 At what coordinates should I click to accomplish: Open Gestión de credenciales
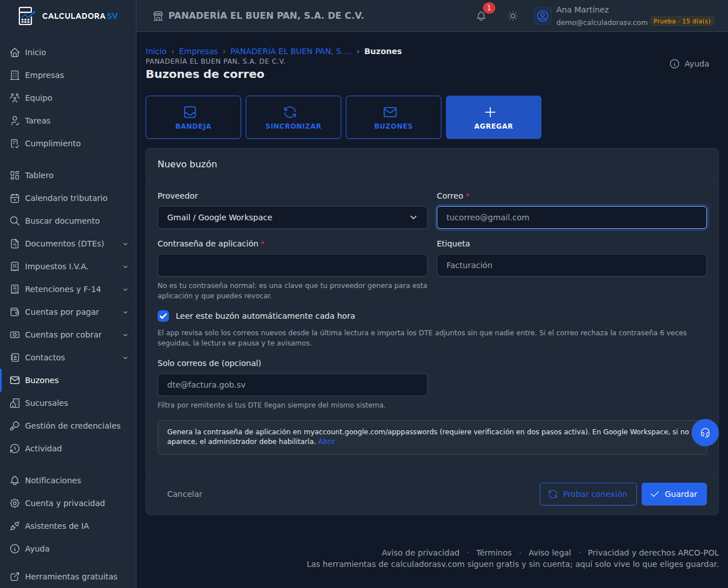pos(68,426)
